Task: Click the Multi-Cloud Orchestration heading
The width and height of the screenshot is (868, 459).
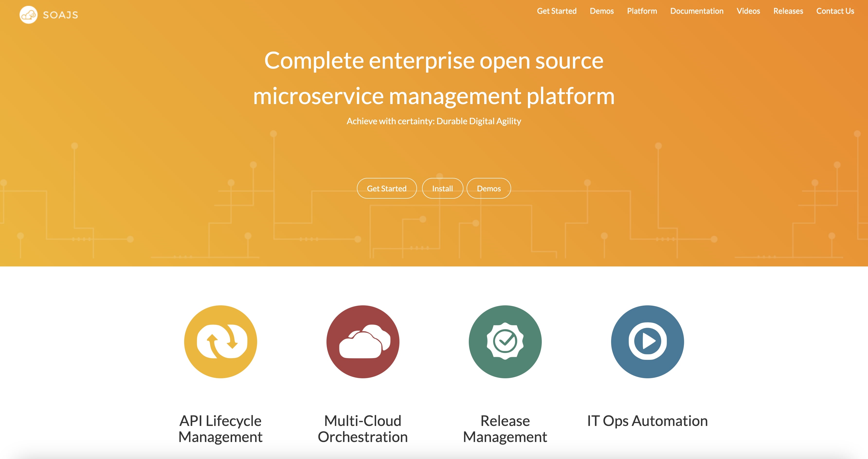Action: (x=362, y=428)
